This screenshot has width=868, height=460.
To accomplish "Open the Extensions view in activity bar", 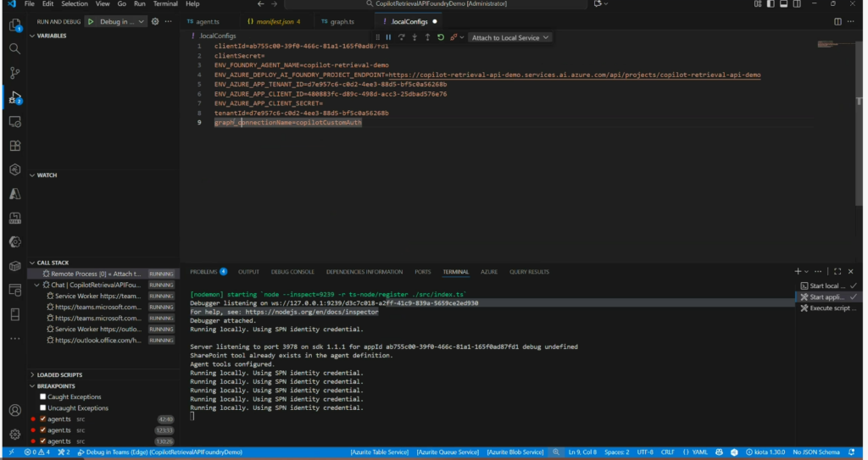I will tap(14, 146).
